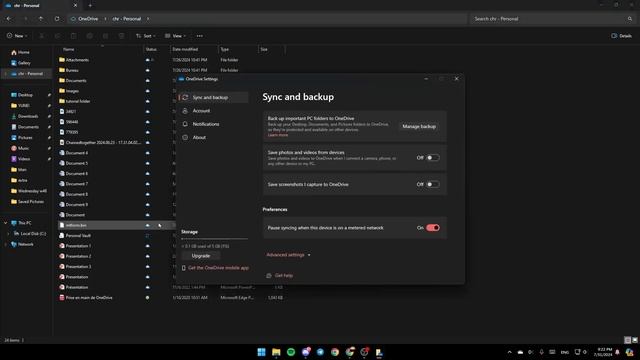Click the search box in File Explorer
Viewport: 640px width, 360px height.
(x=553, y=19)
